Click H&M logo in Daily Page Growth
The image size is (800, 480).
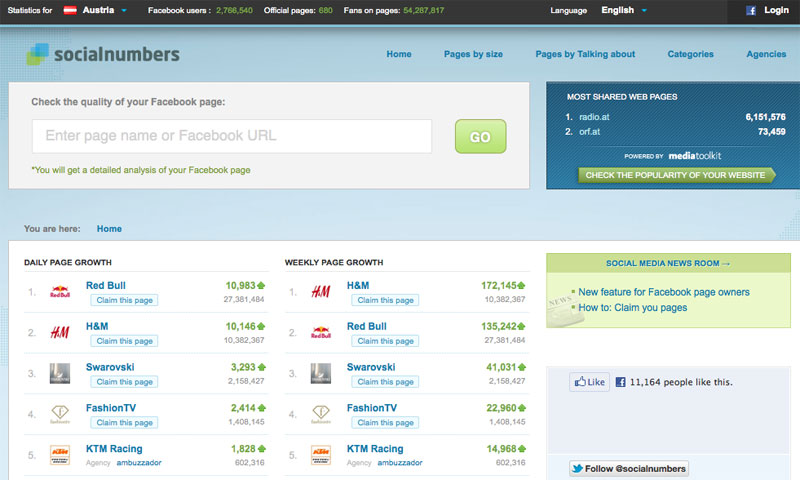click(60, 333)
